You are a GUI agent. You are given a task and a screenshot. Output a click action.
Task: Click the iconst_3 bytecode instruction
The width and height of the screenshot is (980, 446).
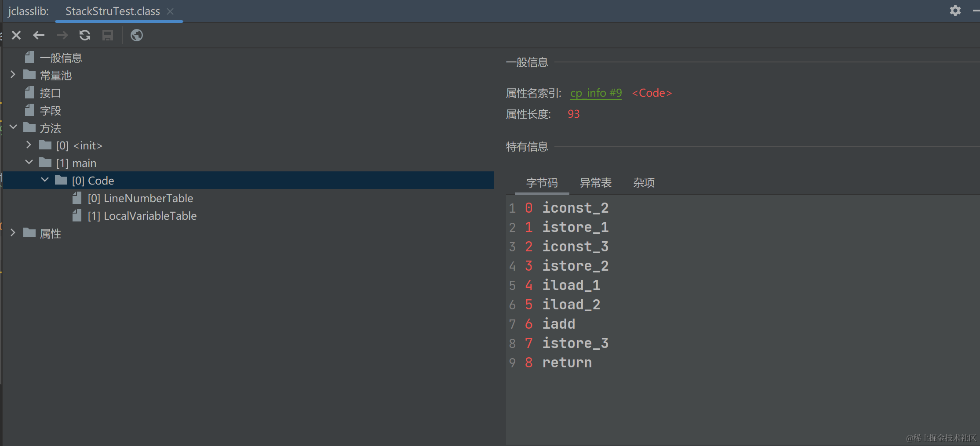pos(576,247)
